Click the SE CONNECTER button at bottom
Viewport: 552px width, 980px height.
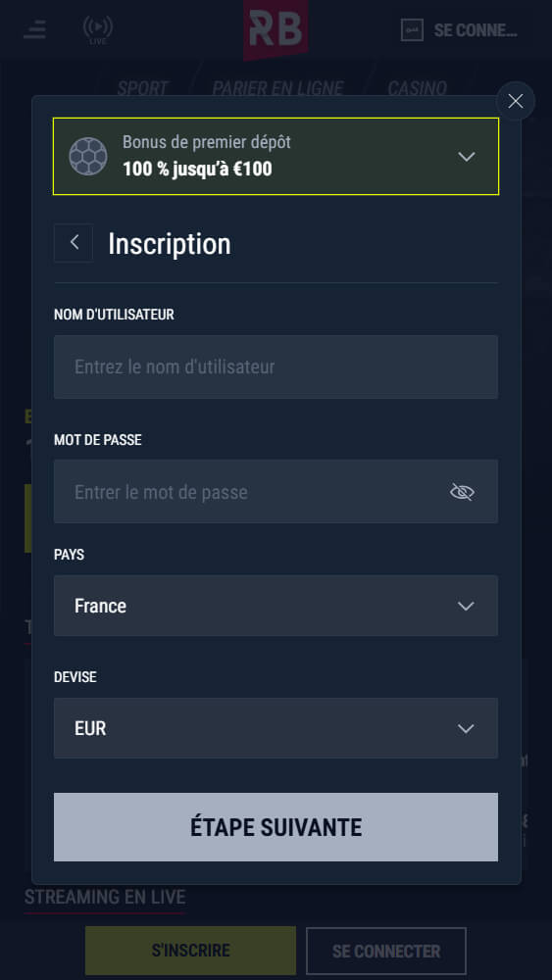(x=386, y=951)
